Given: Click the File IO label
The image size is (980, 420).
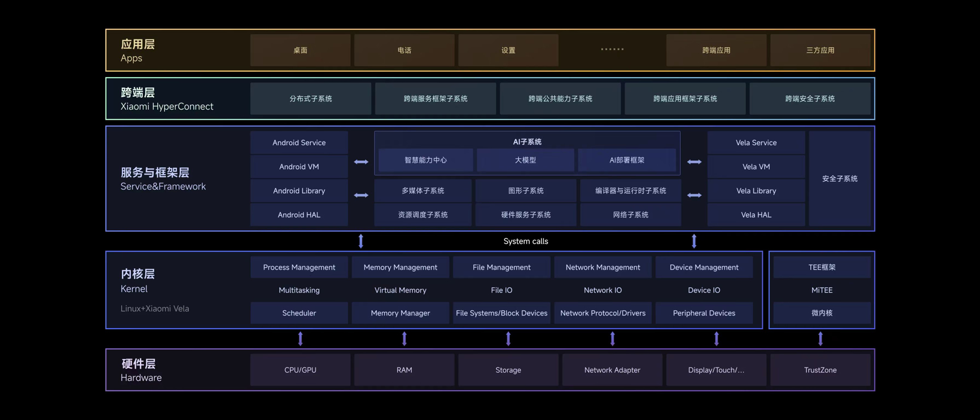Looking at the screenshot, I should [501, 290].
